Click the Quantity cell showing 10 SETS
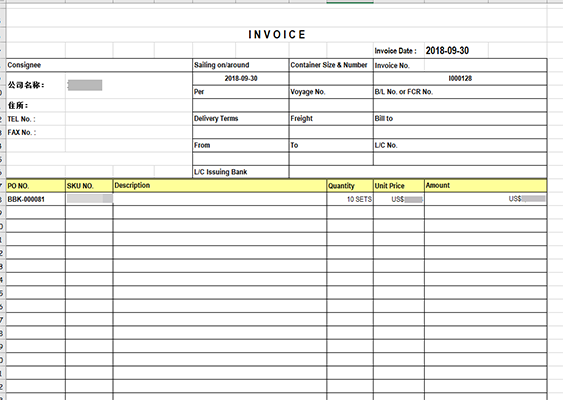 click(x=350, y=199)
